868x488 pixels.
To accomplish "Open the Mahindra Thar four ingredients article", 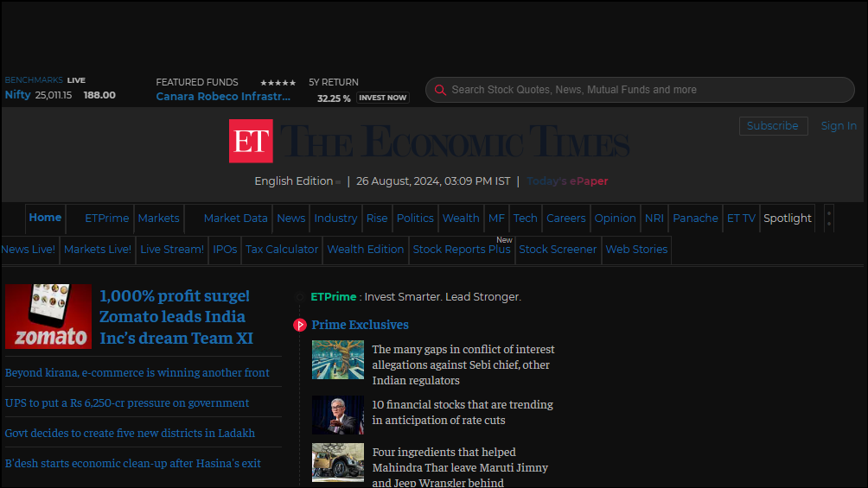I will pyautogui.click(x=460, y=467).
